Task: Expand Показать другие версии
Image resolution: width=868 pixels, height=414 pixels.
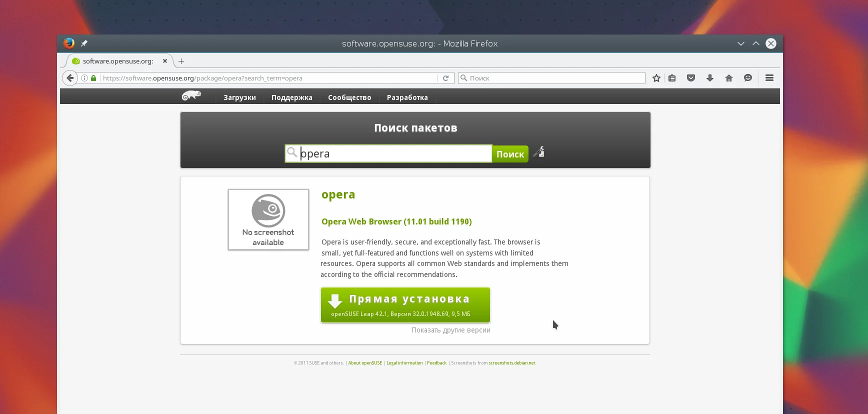Action: tap(451, 330)
